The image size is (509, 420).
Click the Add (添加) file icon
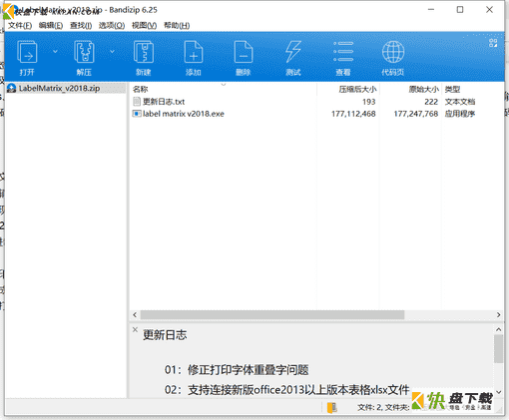(x=194, y=52)
